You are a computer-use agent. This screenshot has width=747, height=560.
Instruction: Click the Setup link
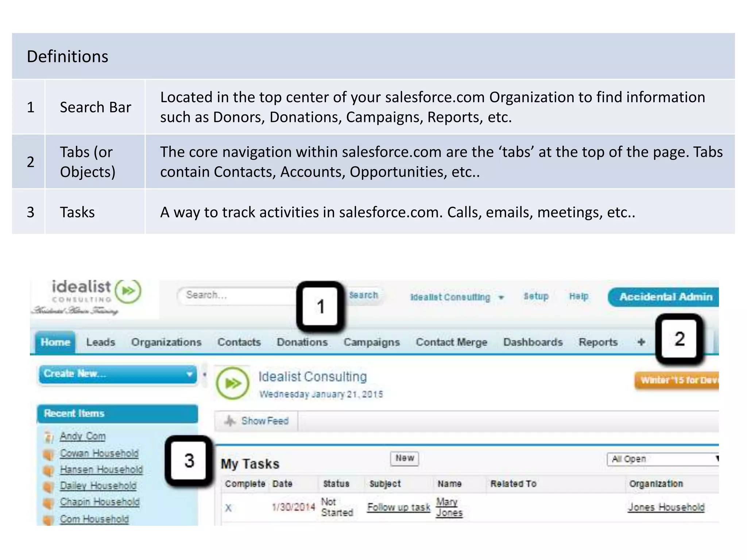click(536, 296)
